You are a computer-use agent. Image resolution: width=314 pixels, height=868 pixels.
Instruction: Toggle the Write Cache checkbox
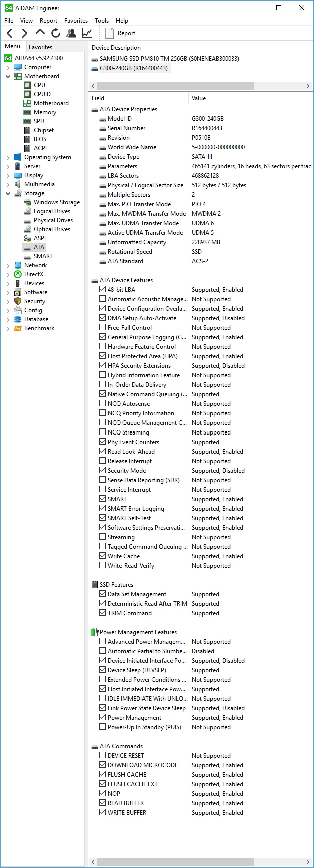[x=103, y=556]
